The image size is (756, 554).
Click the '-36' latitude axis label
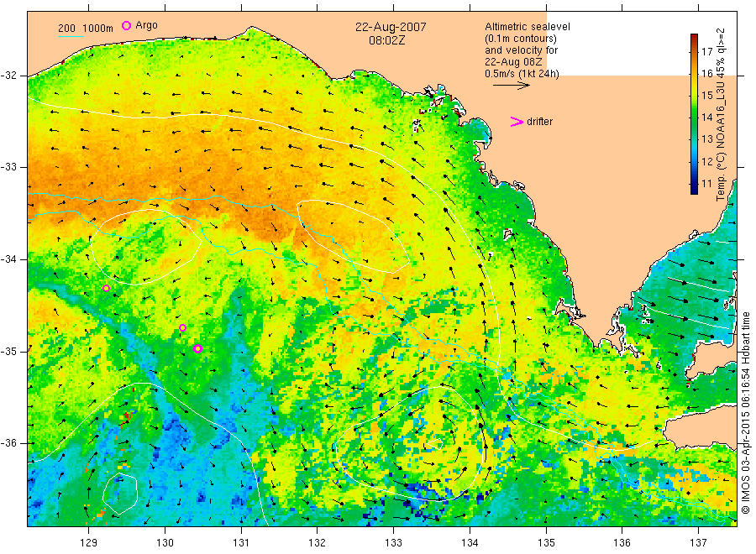point(8,443)
